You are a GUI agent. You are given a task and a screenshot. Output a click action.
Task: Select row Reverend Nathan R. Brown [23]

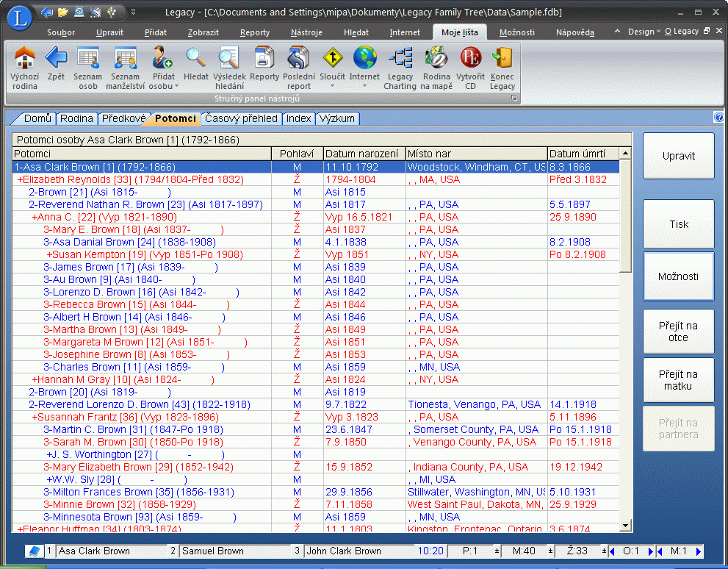pos(316,205)
